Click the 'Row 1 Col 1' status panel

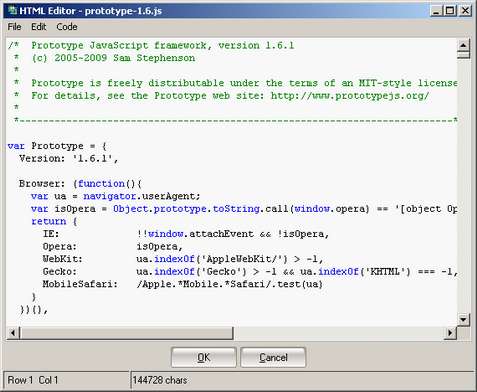(66, 380)
